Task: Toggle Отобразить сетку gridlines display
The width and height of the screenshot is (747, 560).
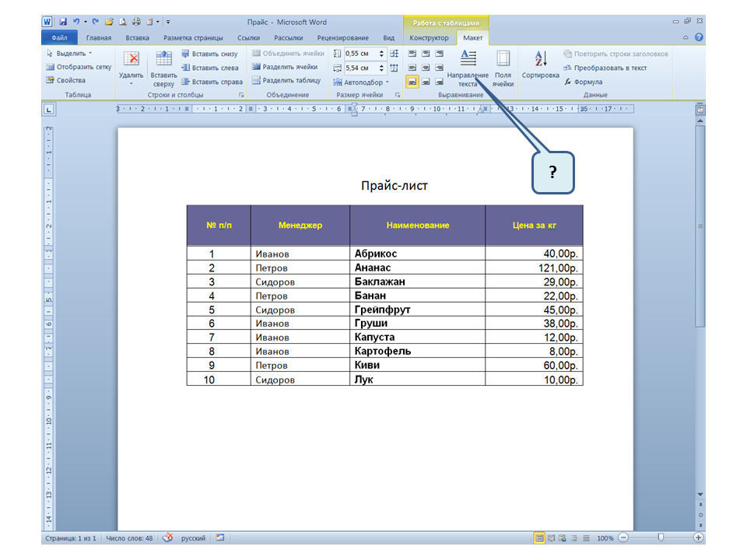Action: point(79,67)
